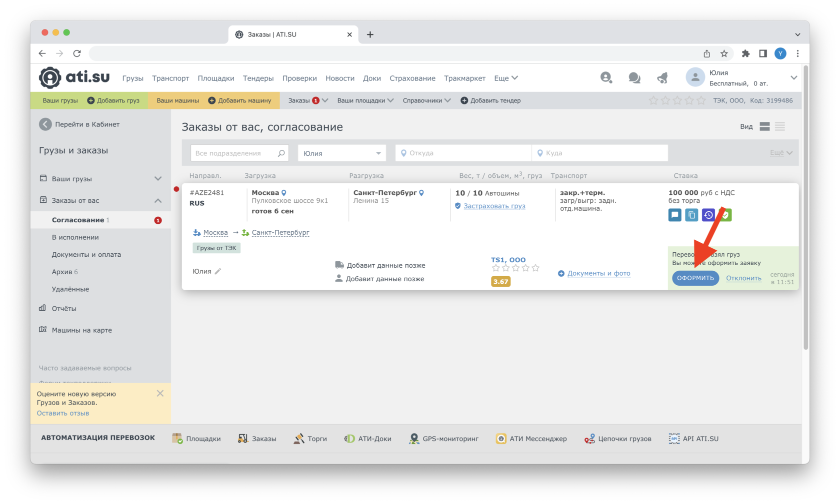This screenshot has height=504, width=840.
Task: Open the Грузы menu in the top navigation
Action: click(x=133, y=78)
